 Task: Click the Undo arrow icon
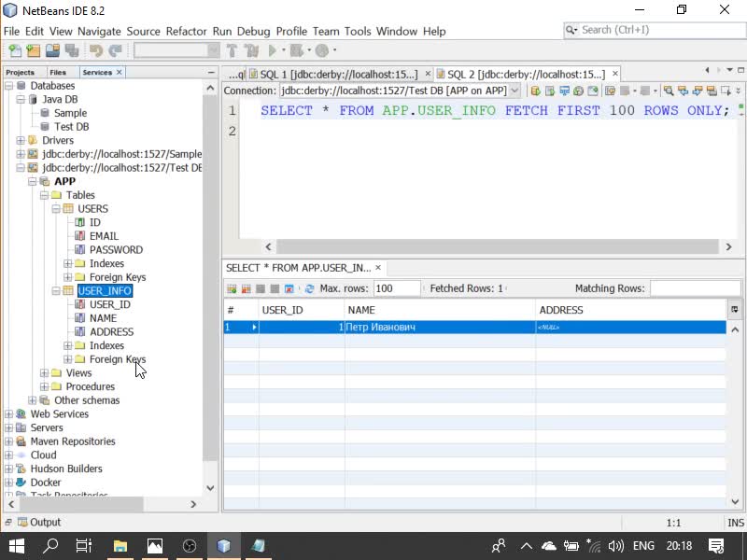click(x=96, y=50)
